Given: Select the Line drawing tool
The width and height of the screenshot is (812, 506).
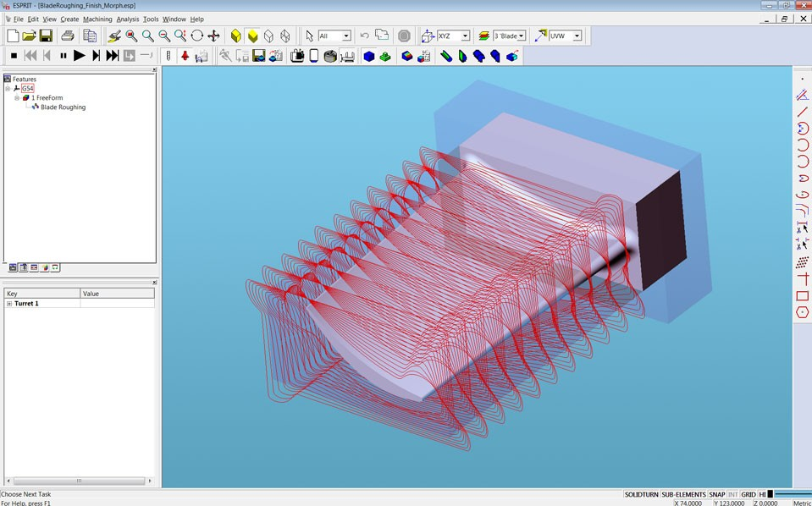Looking at the screenshot, I should click(802, 112).
